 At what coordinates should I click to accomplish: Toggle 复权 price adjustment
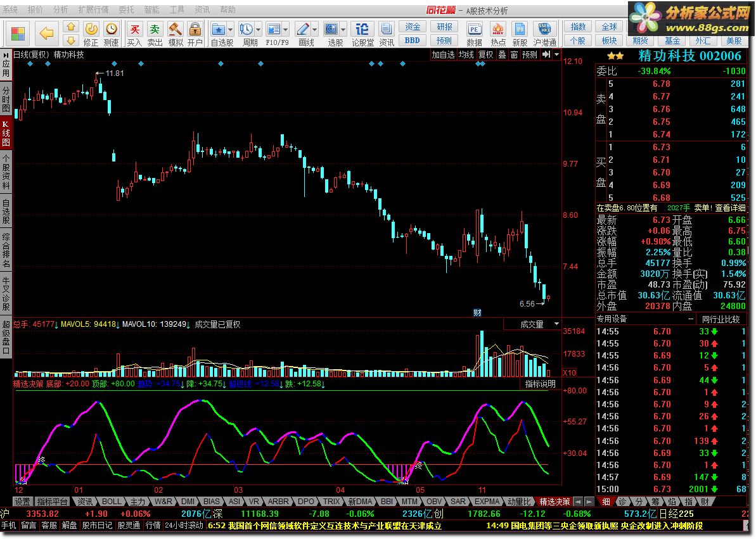485,54
